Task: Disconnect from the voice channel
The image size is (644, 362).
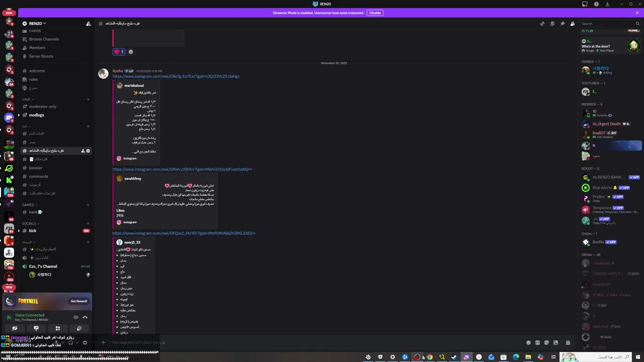Action: click(85, 317)
